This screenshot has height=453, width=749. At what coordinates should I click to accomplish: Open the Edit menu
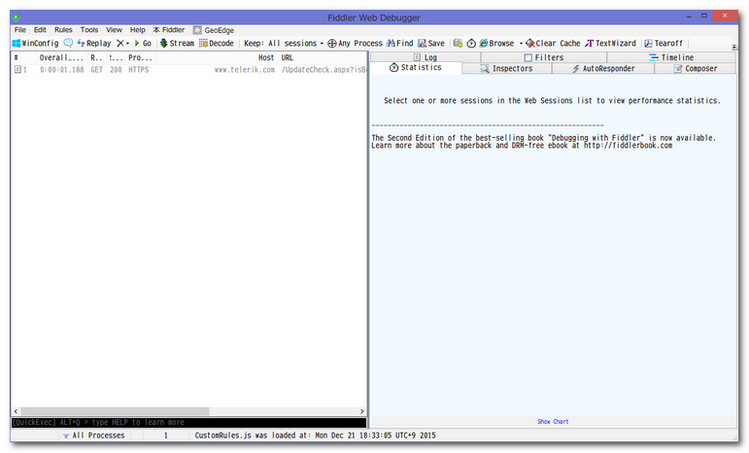[x=40, y=30]
